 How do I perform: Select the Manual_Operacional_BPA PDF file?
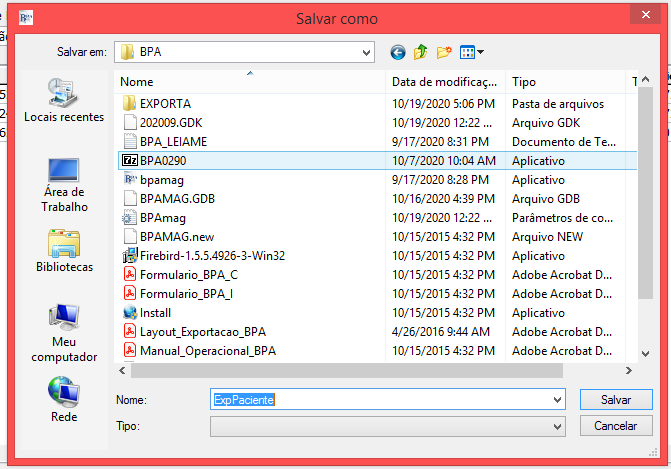pos(207,351)
